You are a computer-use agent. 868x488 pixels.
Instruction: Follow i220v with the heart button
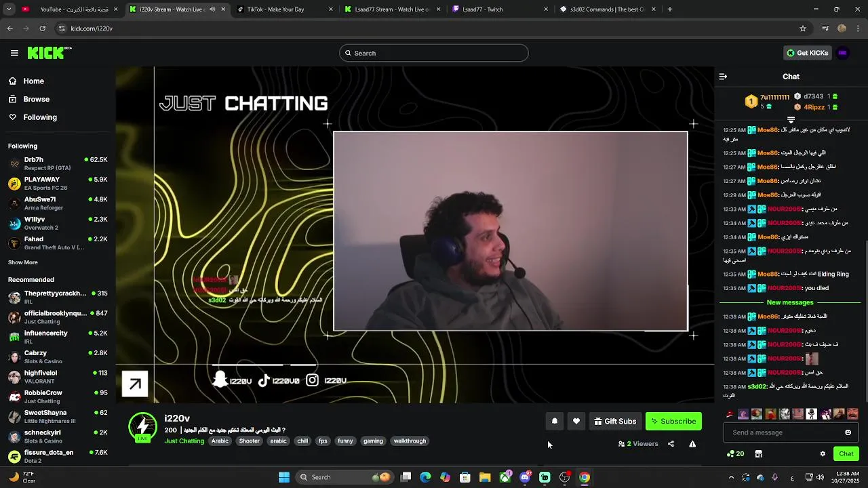[x=576, y=421]
